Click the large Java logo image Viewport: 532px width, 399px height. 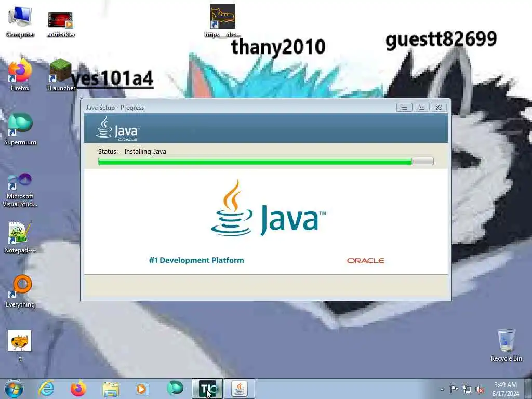pos(268,208)
